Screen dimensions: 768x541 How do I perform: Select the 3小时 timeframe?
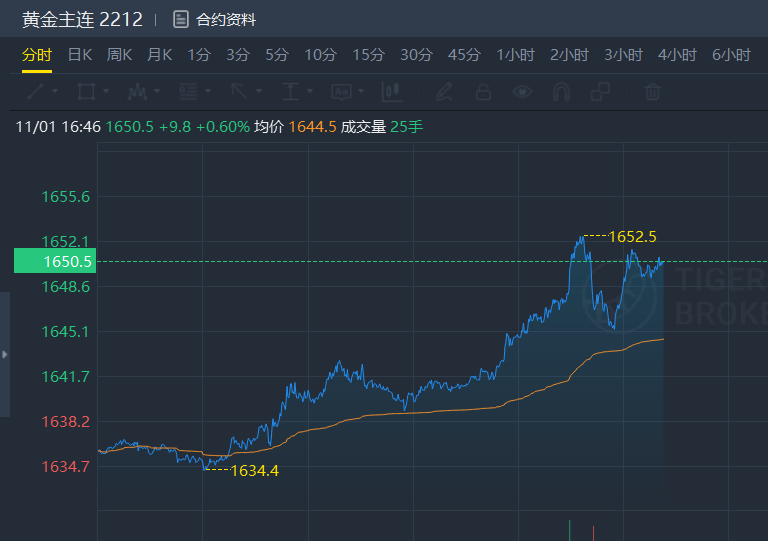point(623,55)
